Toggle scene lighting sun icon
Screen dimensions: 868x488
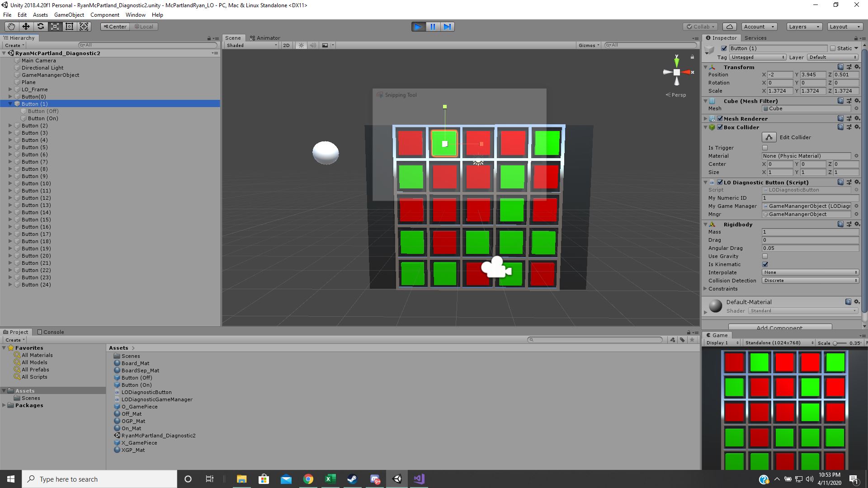[301, 45]
